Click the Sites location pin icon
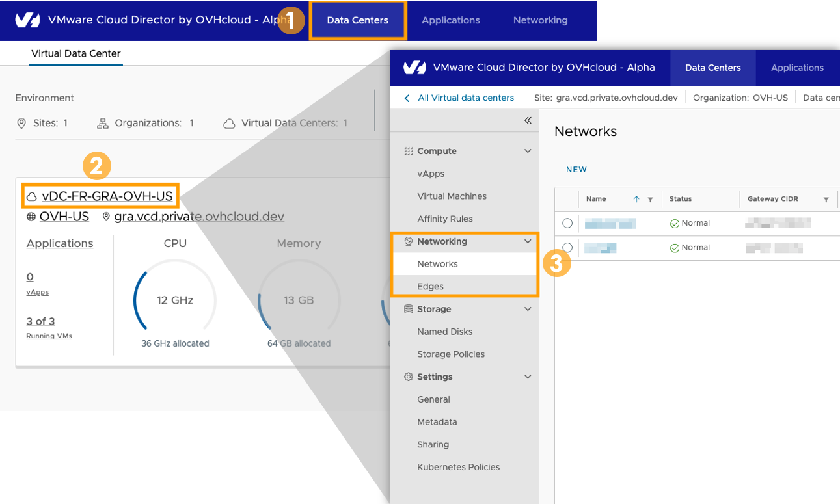Viewport: 840px width, 504px height. pos(21,123)
